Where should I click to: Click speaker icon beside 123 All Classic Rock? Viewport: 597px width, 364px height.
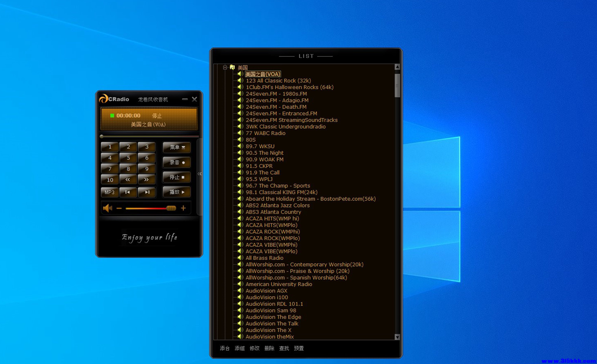click(x=240, y=80)
